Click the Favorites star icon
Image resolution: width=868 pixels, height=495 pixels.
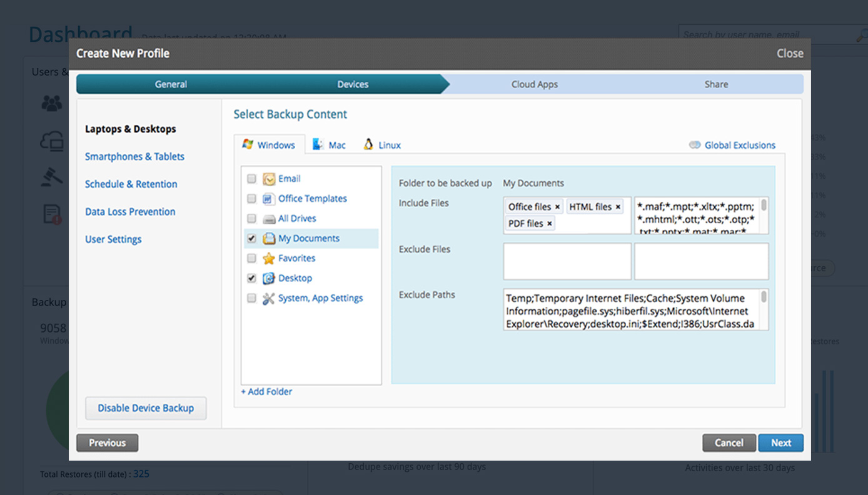tap(269, 258)
